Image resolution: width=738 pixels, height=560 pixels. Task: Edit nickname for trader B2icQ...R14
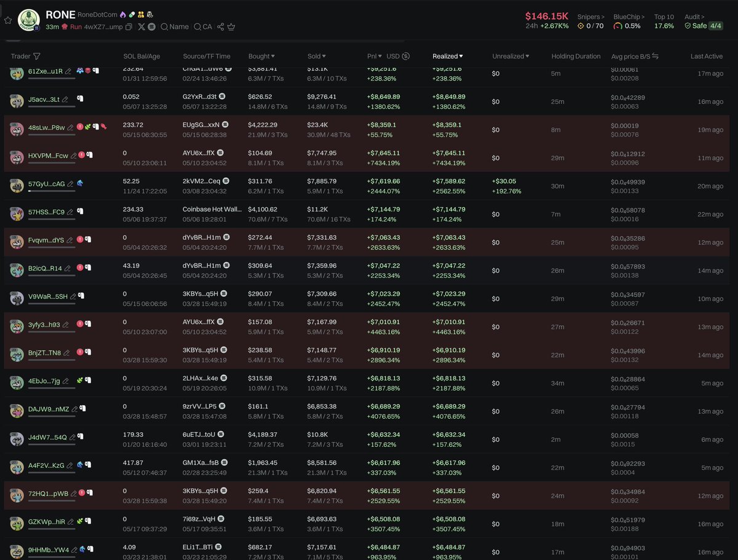(67, 268)
